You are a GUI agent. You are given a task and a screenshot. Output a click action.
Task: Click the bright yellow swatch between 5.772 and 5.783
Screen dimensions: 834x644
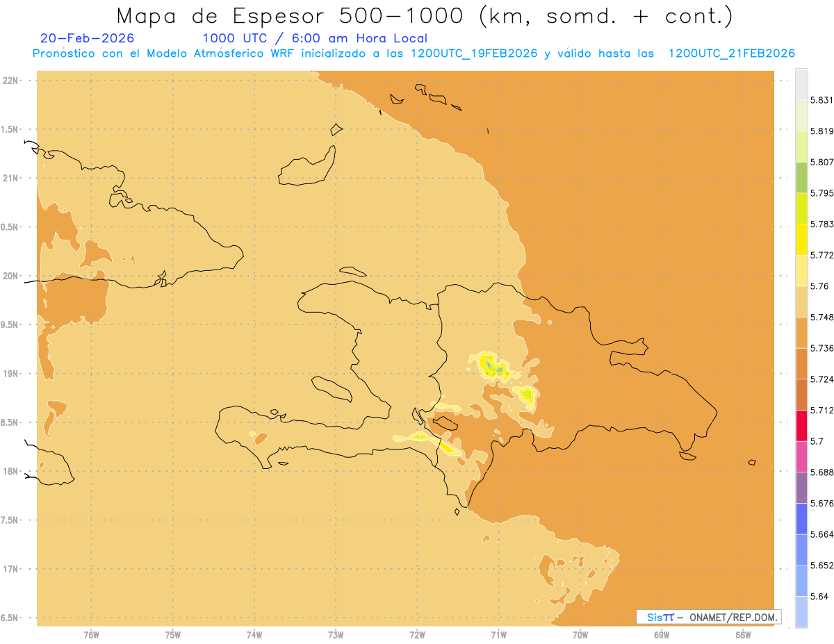801,240
